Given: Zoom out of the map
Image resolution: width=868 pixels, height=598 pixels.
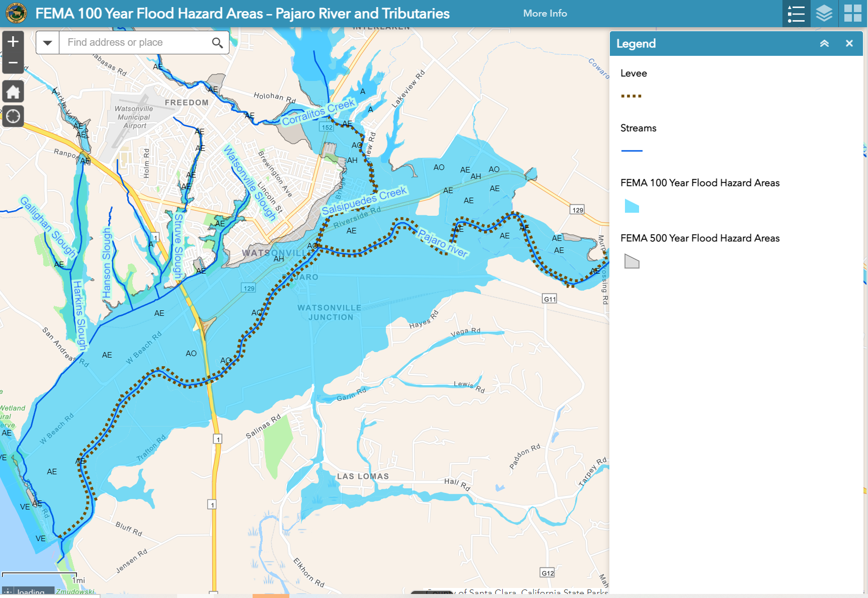Looking at the screenshot, I should (13, 63).
